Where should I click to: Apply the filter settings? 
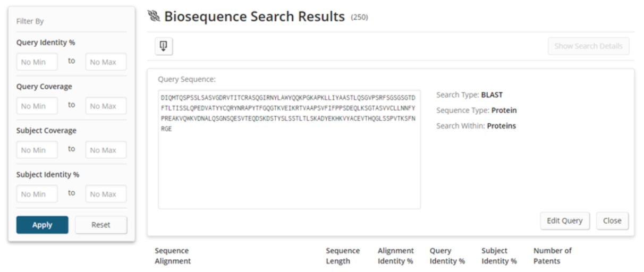[42, 225]
